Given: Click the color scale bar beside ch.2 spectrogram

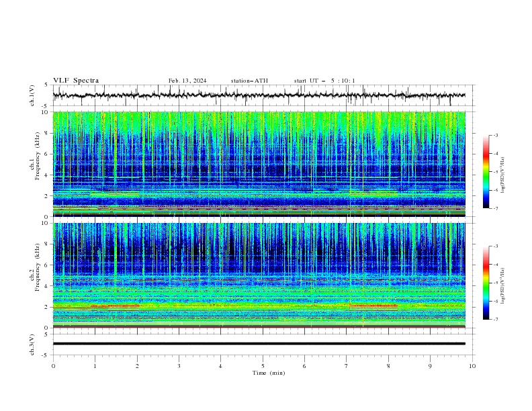Looking at the screenshot, I should 486,283.
